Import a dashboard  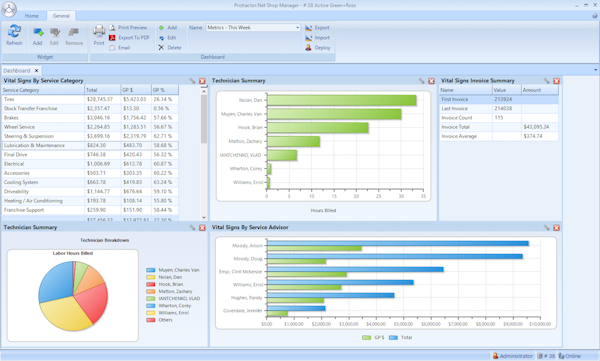click(317, 38)
